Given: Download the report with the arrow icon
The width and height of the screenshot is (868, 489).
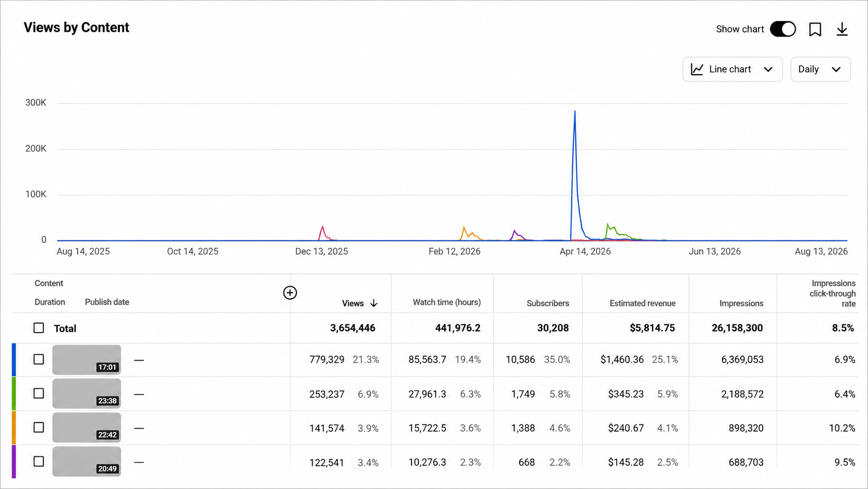Looking at the screenshot, I should tap(842, 29).
